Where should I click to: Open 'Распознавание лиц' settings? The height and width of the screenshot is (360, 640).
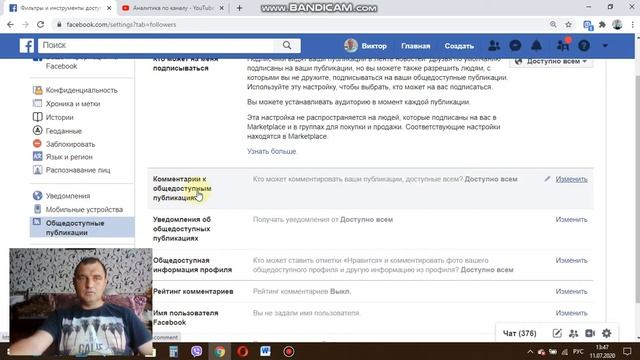point(78,170)
